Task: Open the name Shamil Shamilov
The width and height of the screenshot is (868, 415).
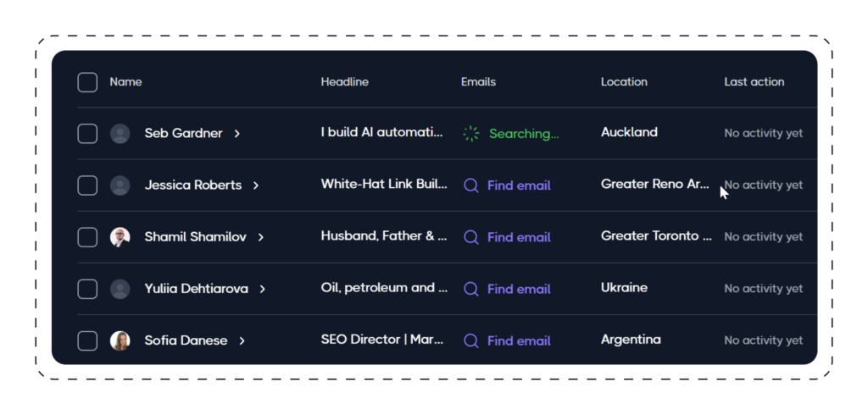Action: [196, 237]
